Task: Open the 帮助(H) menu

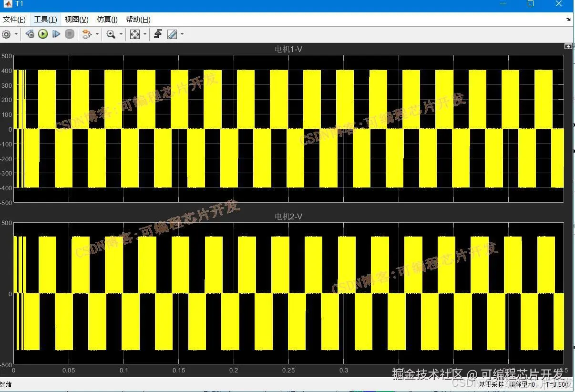Action: [x=138, y=20]
